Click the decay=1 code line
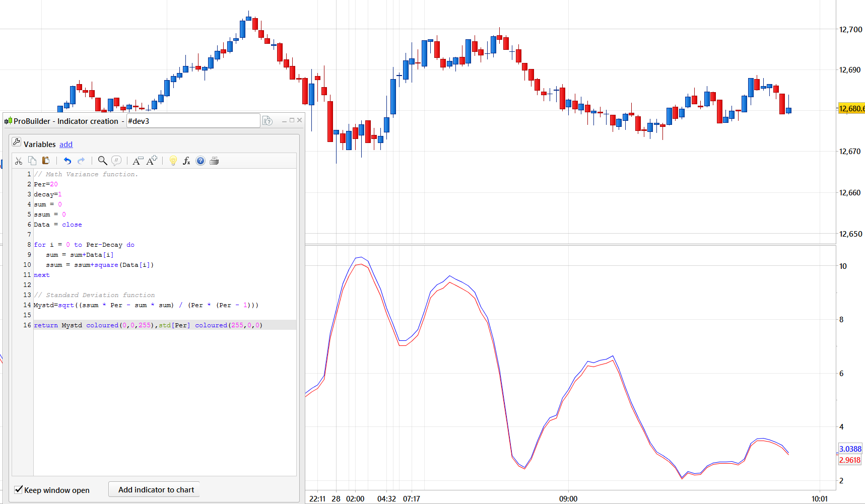The image size is (865, 504). 48,194
